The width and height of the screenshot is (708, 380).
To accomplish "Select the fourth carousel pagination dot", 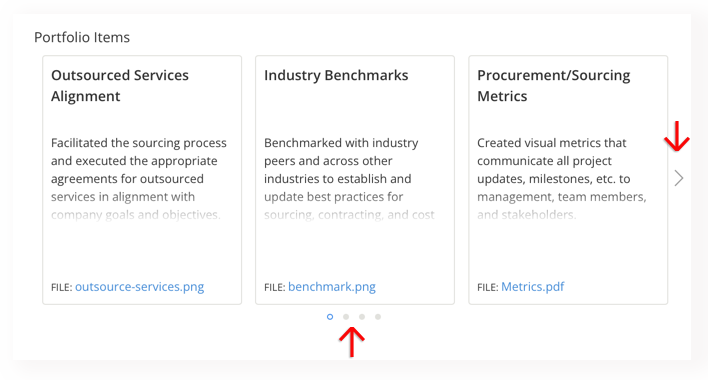I will coord(378,317).
